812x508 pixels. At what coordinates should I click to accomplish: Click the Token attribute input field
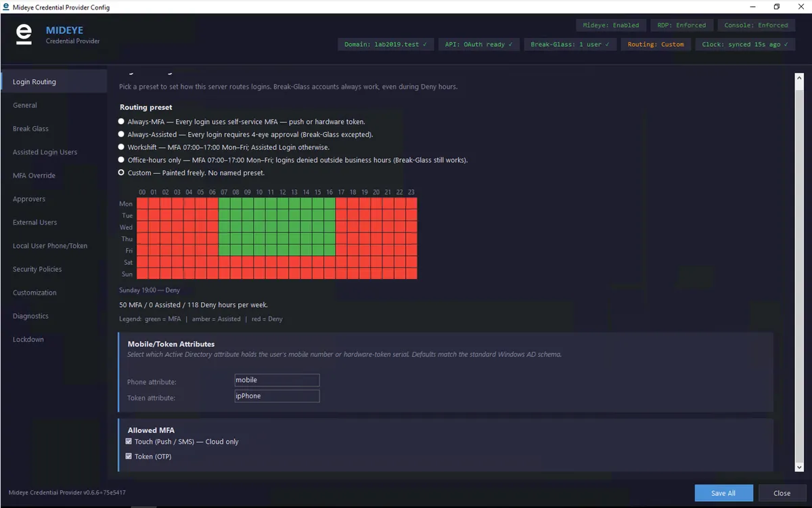click(277, 396)
